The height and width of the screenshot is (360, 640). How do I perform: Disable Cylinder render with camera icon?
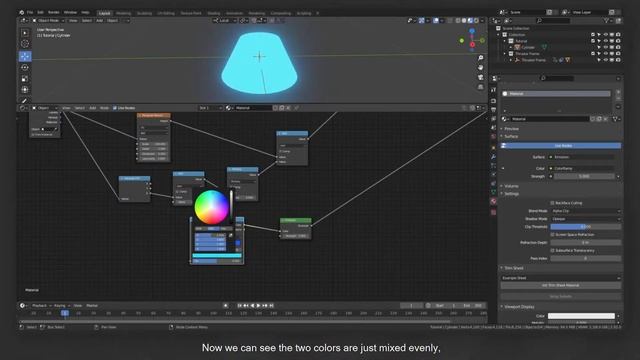click(618, 47)
